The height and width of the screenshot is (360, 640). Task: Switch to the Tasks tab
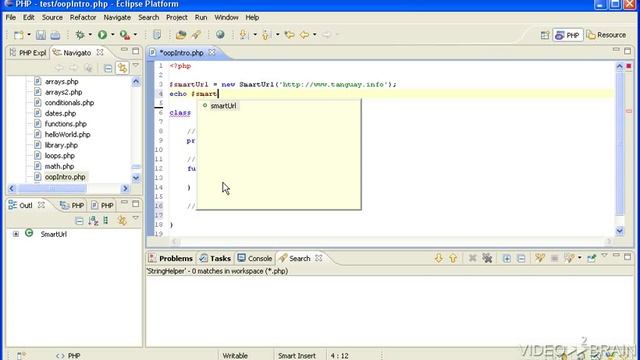[x=216, y=258]
